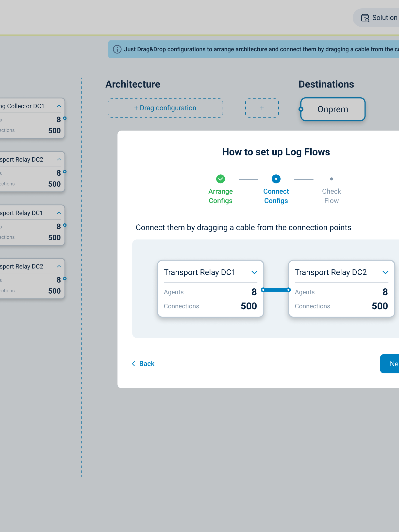399x532 pixels.
Task: Click Transport Relay DC1 cable endpoint
Action: pyautogui.click(x=263, y=290)
